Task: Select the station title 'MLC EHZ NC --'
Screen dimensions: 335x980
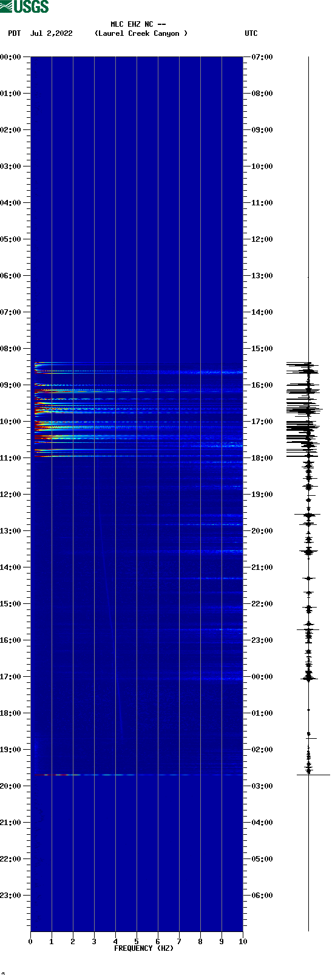Action: pos(138,24)
